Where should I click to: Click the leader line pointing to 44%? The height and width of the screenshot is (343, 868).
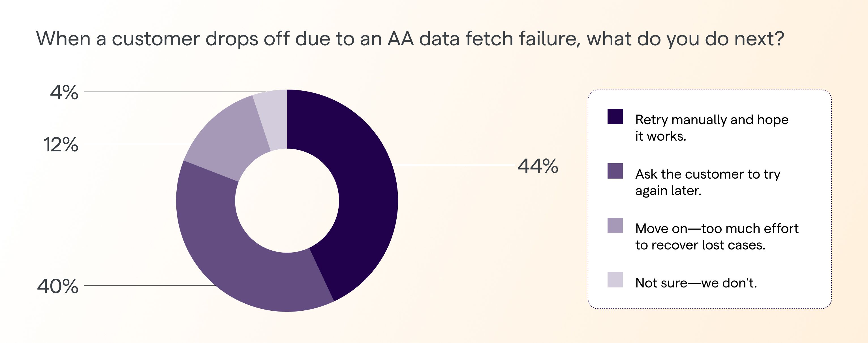click(x=453, y=165)
